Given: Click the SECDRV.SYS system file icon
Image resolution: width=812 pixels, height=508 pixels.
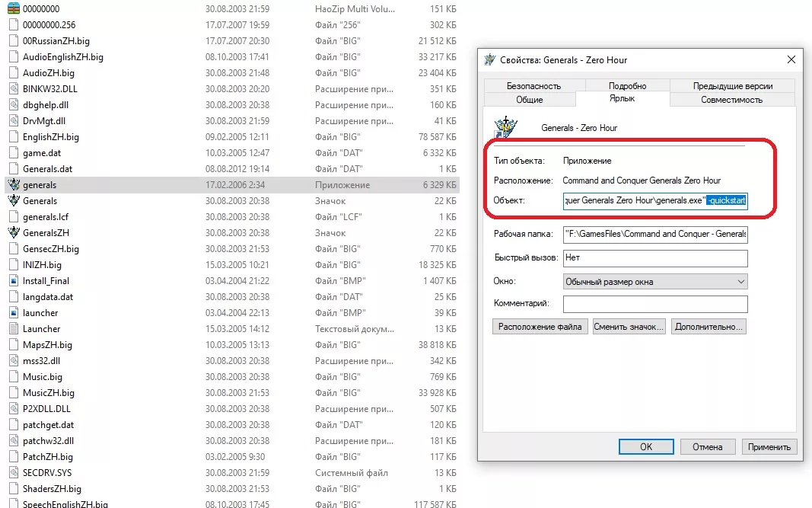Looking at the screenshot, I should pyautogui.click(x=14, y=473).
